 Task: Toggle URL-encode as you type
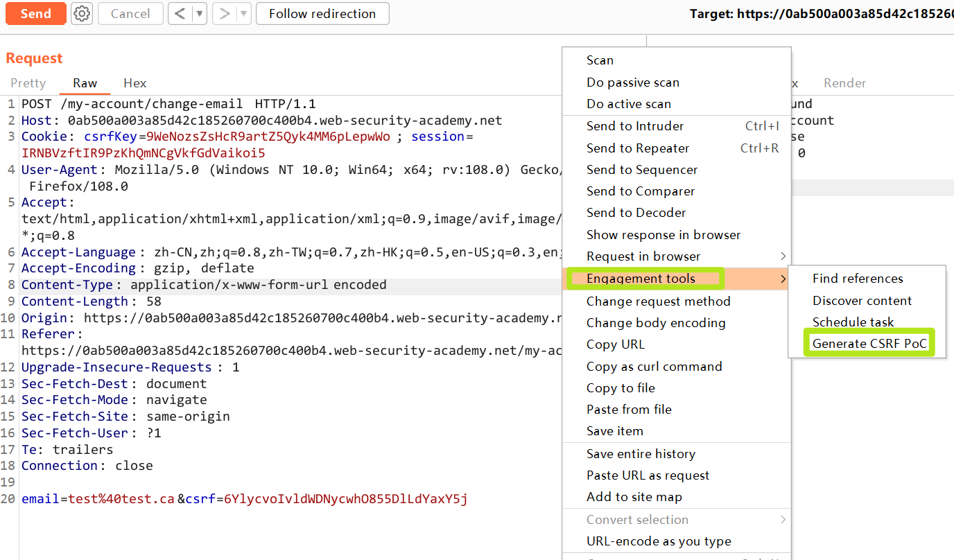click(x=659, y=541)
